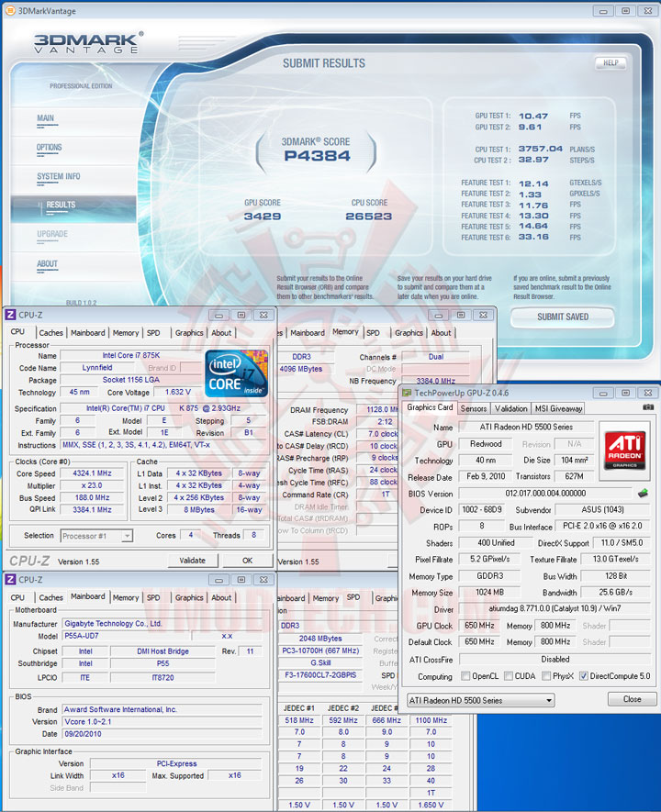Click the BIOS Version field in GPU-Z
This screenshot has width=661, height=812.
click(x=545, y=494)
